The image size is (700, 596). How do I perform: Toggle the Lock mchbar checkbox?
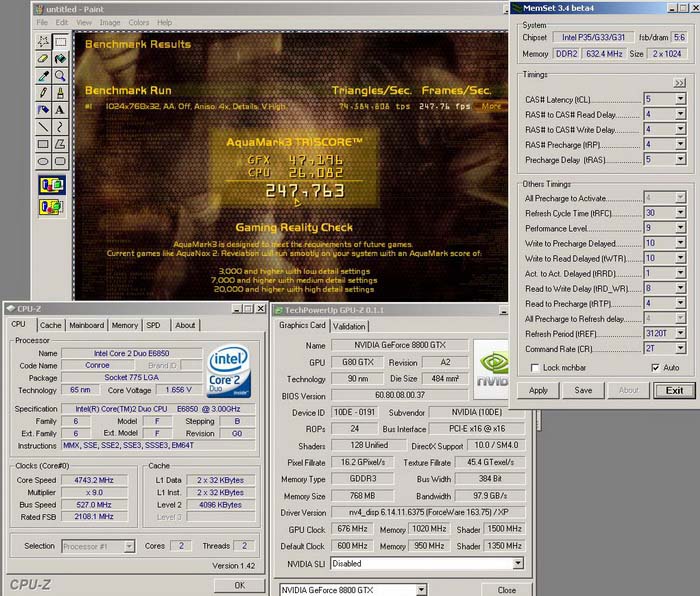tap(535, 368)
